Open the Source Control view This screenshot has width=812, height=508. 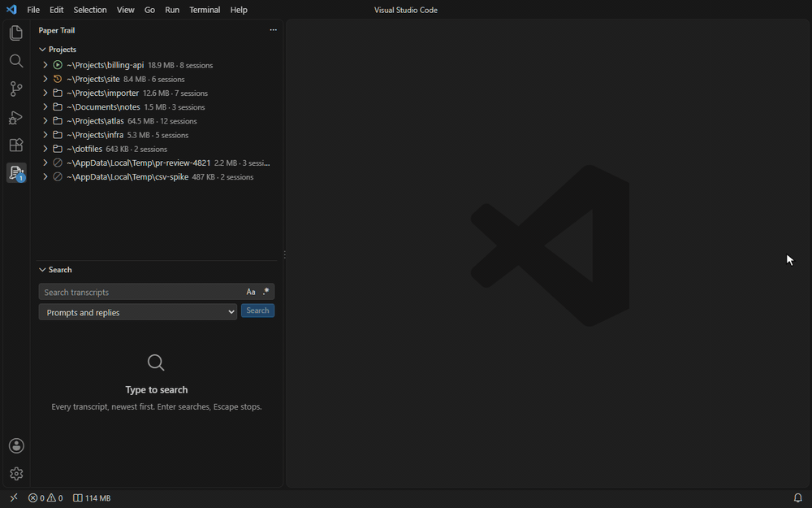16,89
